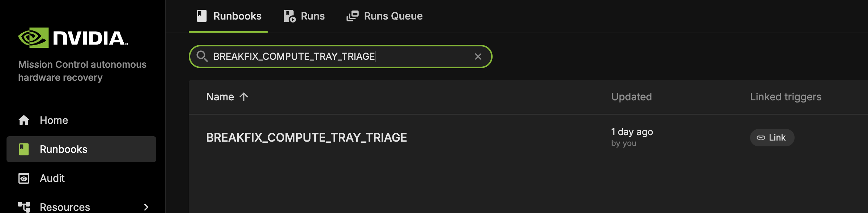Click the Linked triggers column header
This screenshot has width=868, height=213.
pos(786,97)
